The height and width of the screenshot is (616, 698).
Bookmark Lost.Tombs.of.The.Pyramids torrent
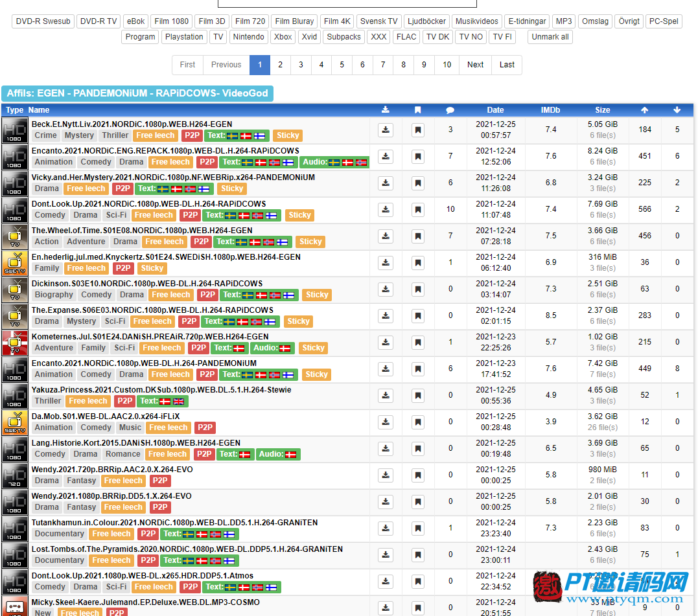(x=417, y=554)
